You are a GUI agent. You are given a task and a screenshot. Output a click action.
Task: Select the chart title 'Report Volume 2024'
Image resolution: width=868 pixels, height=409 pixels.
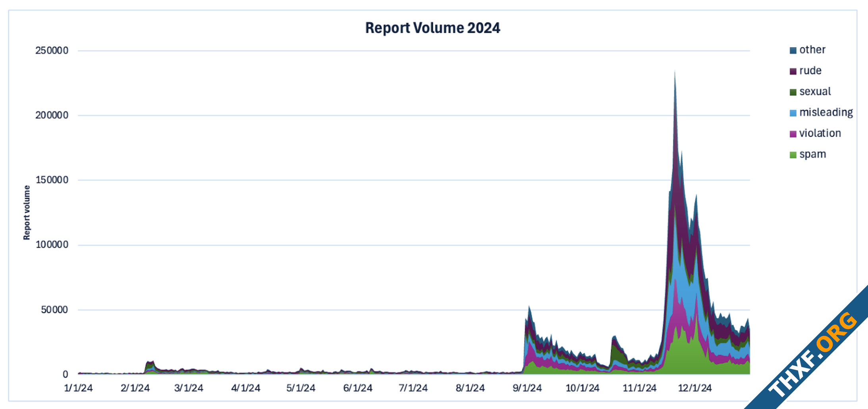tap(432, 28)
